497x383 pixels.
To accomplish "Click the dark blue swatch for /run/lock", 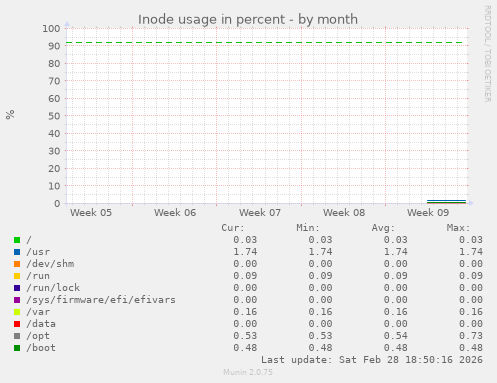I will tap(17, 288).
